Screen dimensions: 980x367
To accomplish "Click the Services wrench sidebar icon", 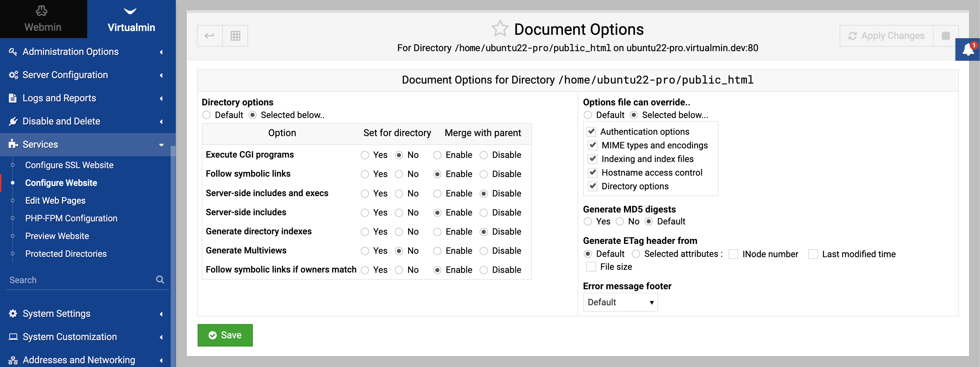I will [13, 144].
